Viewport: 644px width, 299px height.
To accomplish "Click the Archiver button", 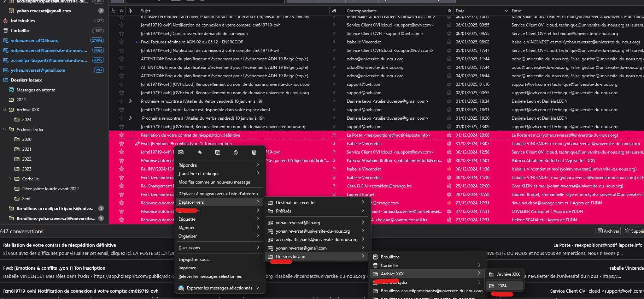I will tap(608, 231).
